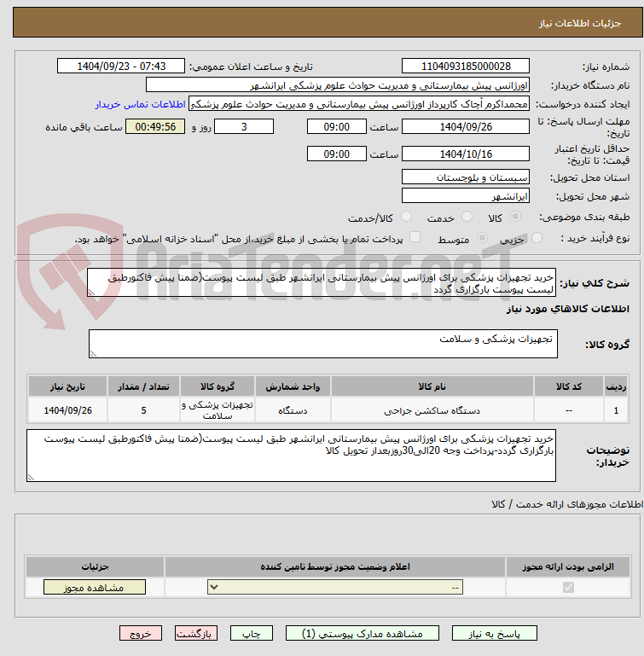Click the city field ایرانشهر
This screenshot has width=644, height=656.
tap(466, 196)
